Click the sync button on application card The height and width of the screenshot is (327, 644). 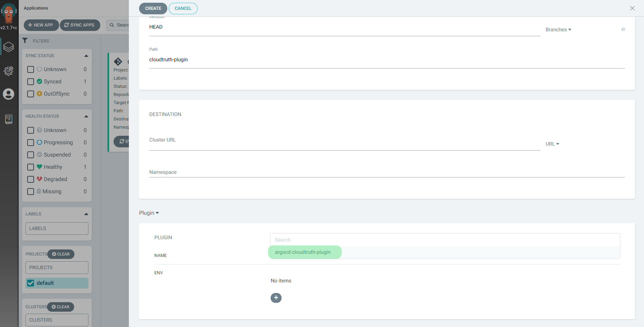coord(121,142)
